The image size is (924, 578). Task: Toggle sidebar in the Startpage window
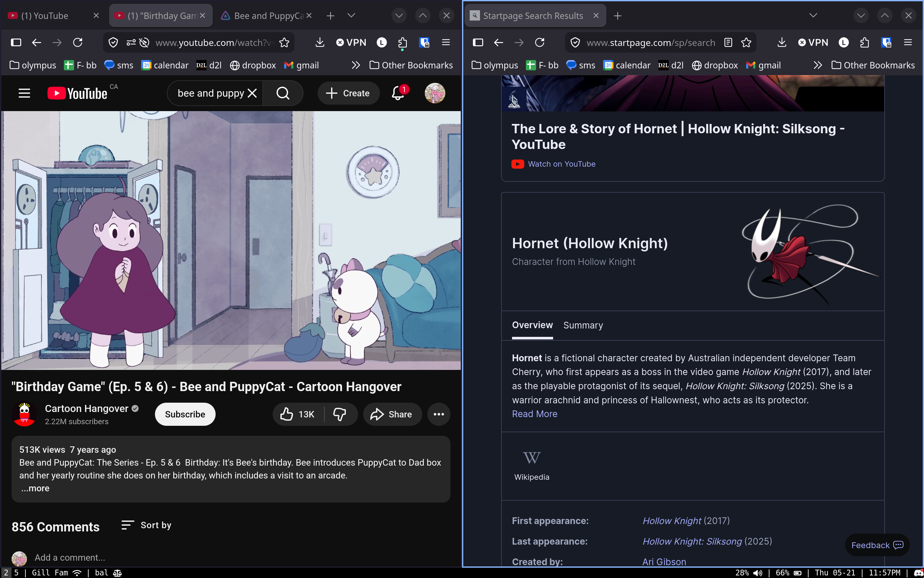(478, 42)
